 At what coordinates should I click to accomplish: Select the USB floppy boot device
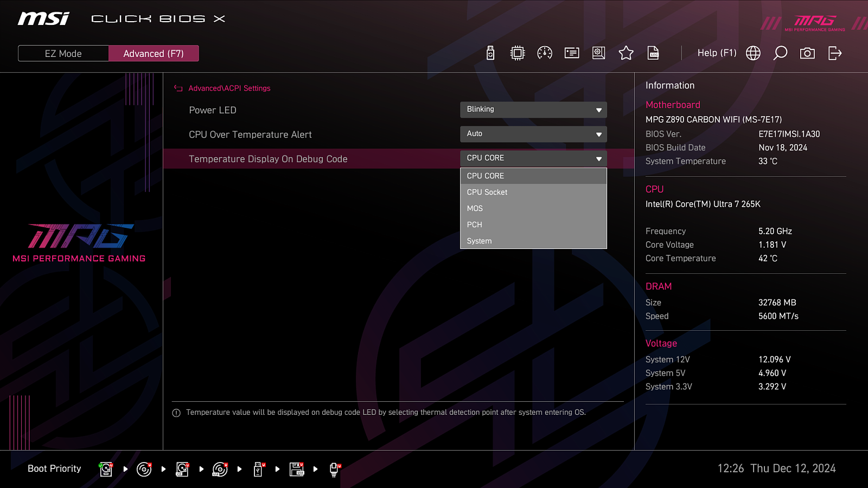[297, 469]
